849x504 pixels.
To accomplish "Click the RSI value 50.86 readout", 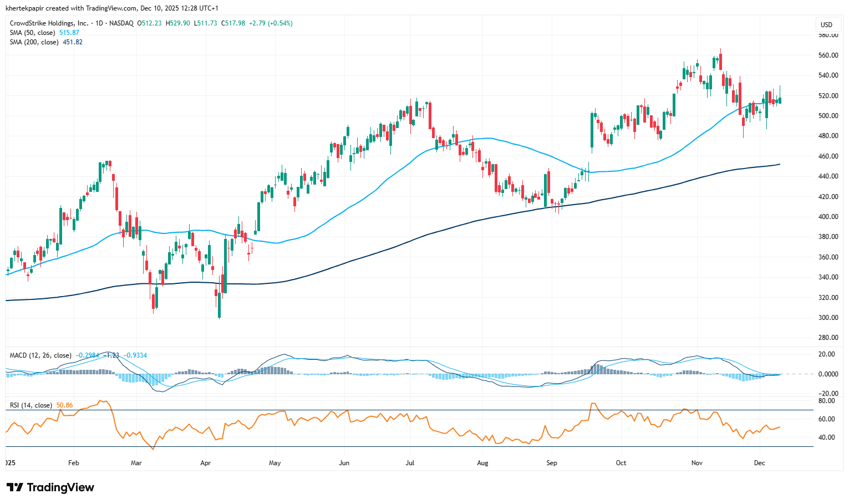I will 65,405.
